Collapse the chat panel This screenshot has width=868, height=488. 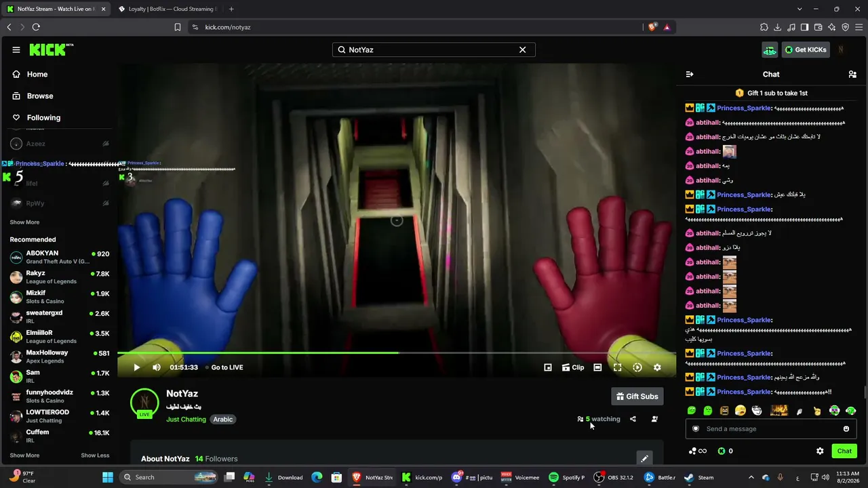690,75
